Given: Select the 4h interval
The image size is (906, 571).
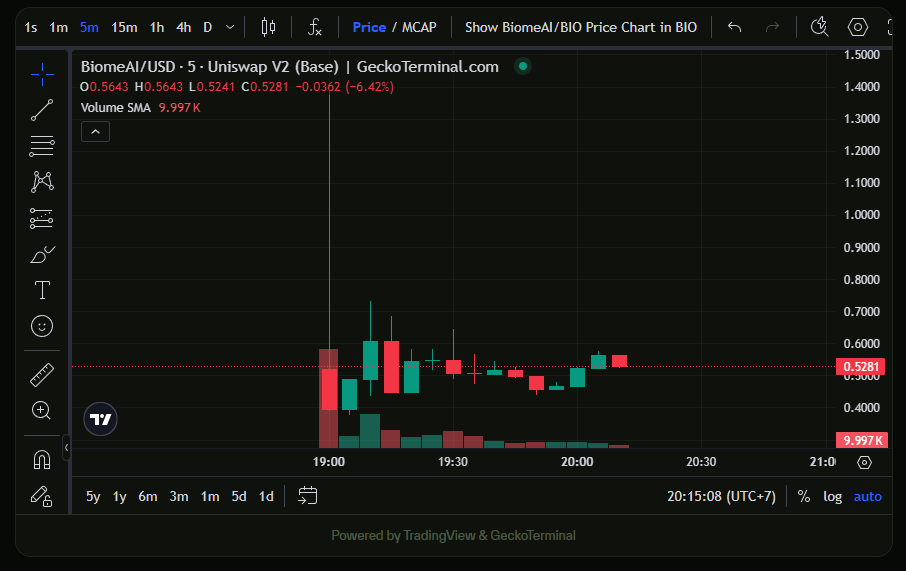Looking at the screenshot, I should (x=184, y=27).
